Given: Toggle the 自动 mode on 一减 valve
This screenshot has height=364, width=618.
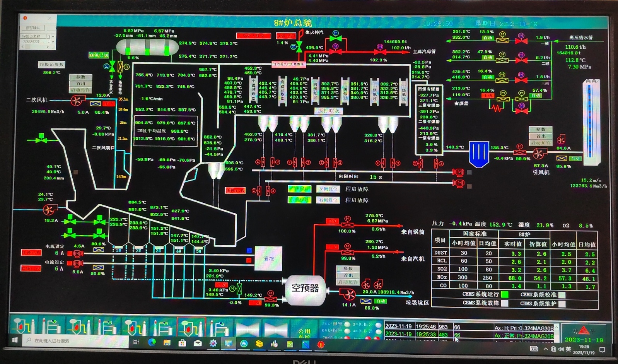Looking at the screenshot, I should coord(488,38).
